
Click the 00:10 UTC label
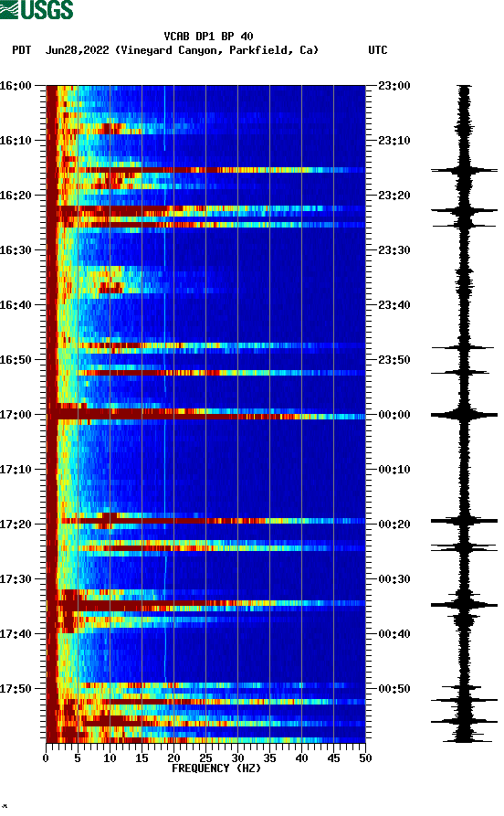(x=394, y=470)
